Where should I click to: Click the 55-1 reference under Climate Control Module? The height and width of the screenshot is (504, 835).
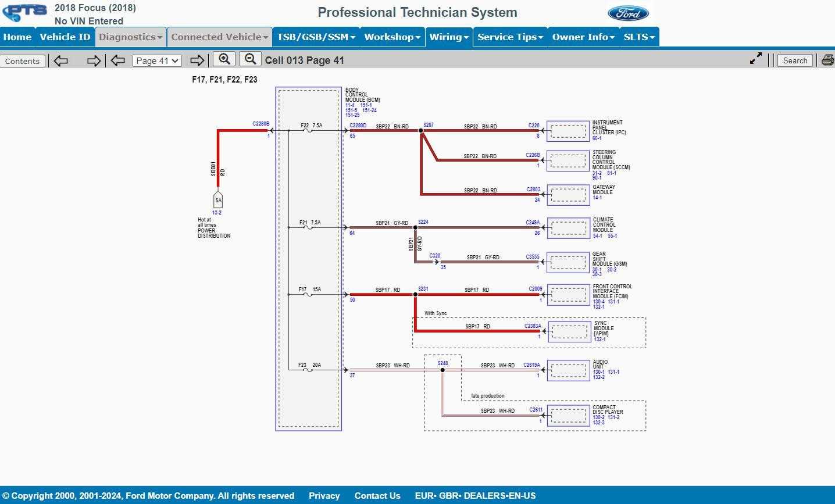click(x=612, y=236)
